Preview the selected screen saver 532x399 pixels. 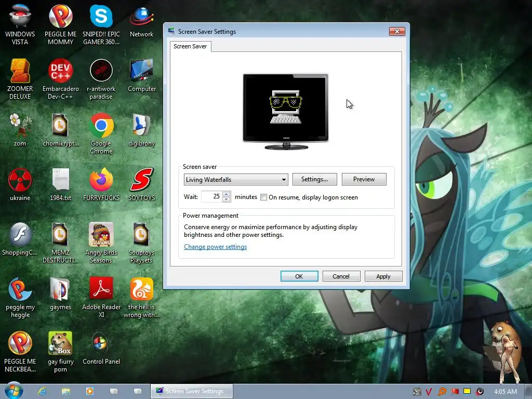pos(364,179)
